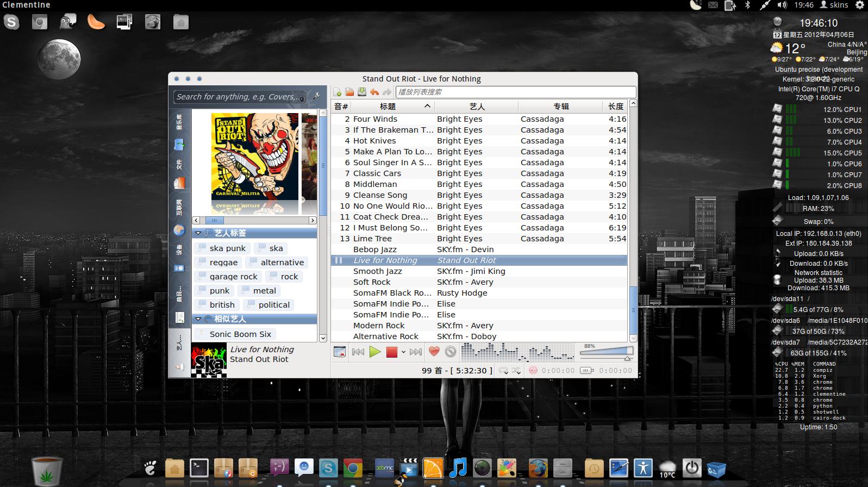The width and height of the screenshot is (868, 487).
Task: Click the ska album art thumbnail at bottom left
Action: coord(209,360)
